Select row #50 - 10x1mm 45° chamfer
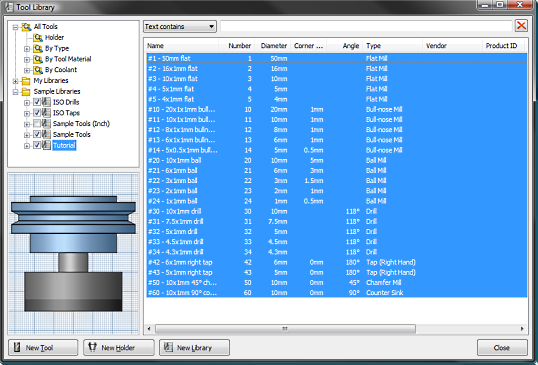The height and width of the screenshot is (365, 538). pyautogui.click(x=337, y=283)
